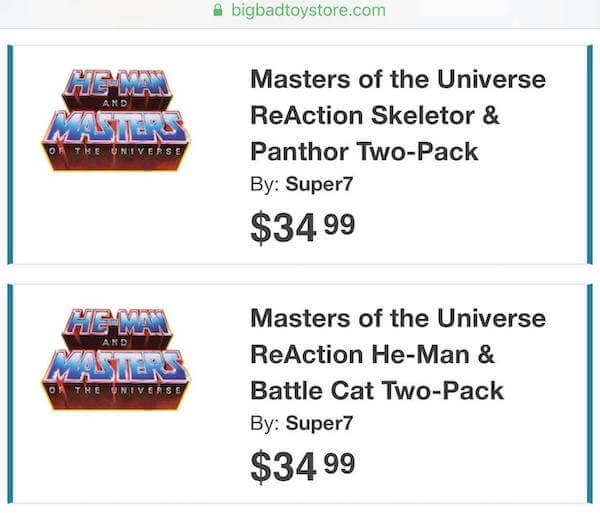Image resolution: width=600 pixels, height=513 pixels.
Task: Click the $34.99 price on the Skeletor listing
Action: pyautogui.click(x=303, y=228)
